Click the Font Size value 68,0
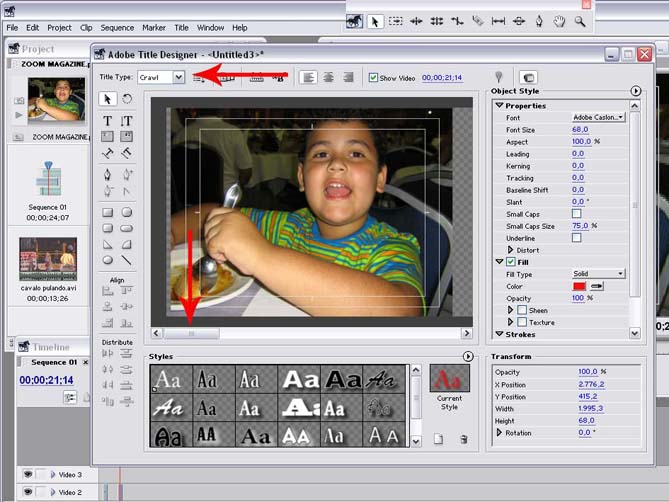The height and width of the screenshot is (502, 669). (580, 129)
